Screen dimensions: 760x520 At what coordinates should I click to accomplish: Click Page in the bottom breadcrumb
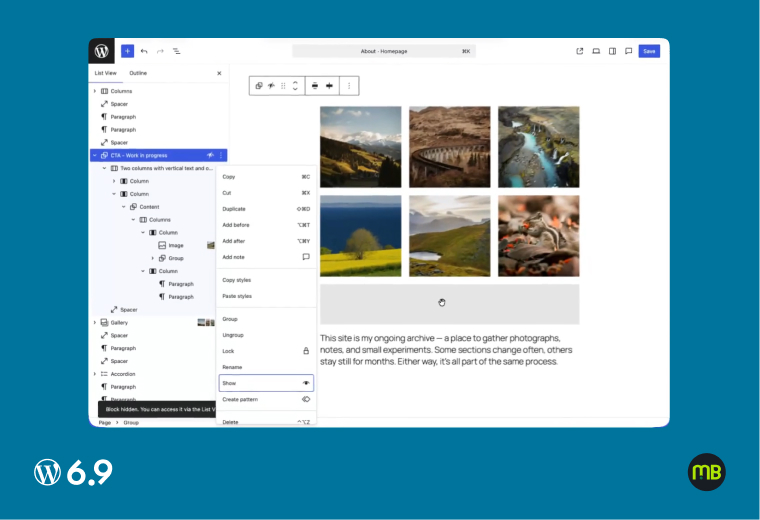[x=104, y=423]
